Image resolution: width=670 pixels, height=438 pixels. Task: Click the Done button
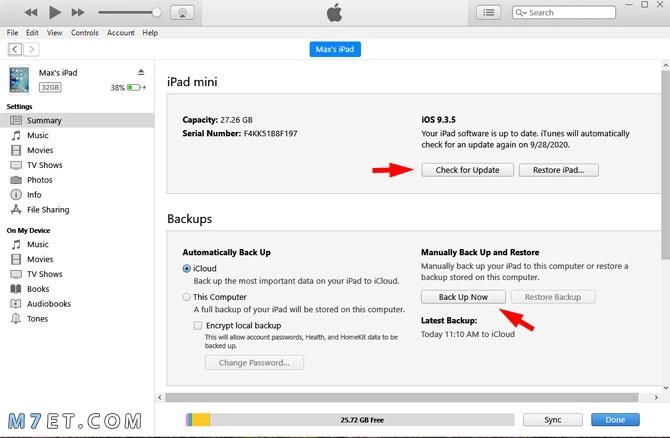pyautogui.click(x=615, y=420)
